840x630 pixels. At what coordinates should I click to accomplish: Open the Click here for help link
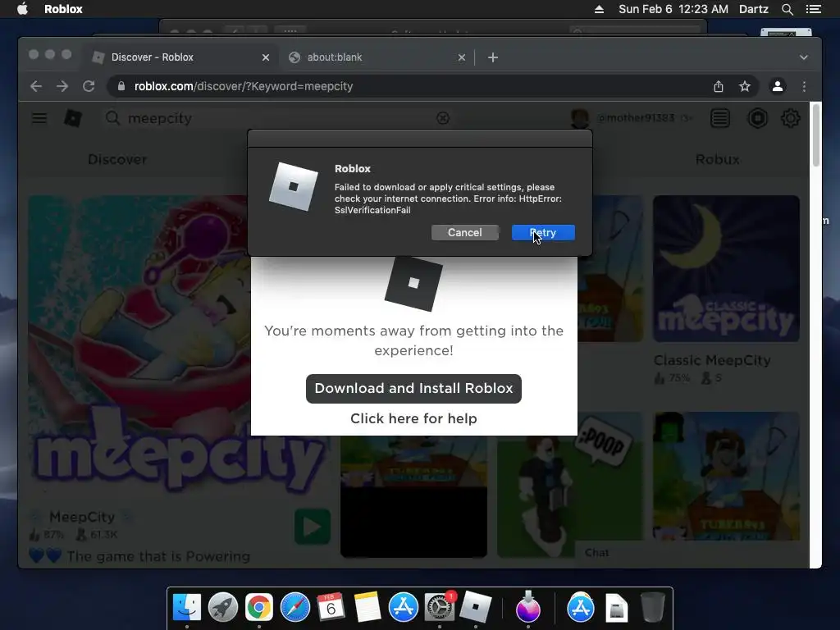(x=413, y=418)
